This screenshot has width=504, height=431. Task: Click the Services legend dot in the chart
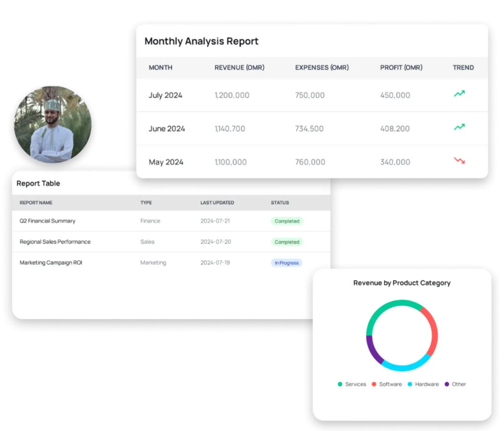point(339,384)
